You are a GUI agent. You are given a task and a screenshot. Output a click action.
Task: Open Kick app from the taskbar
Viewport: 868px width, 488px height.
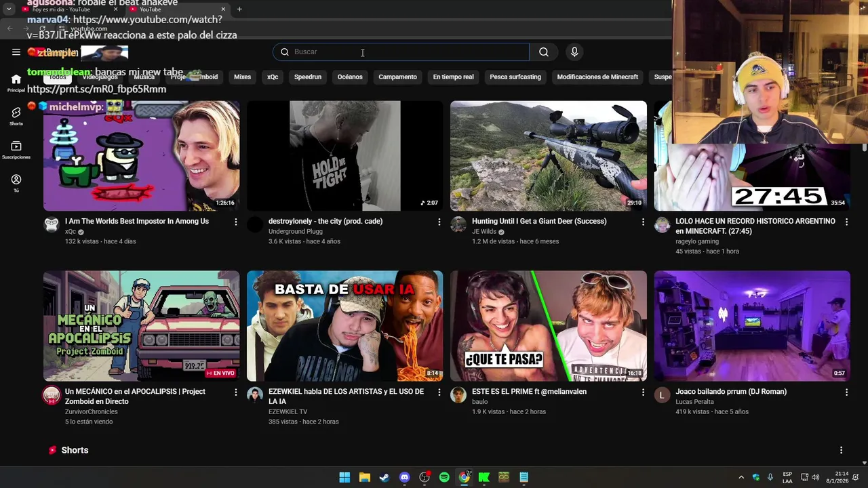coord(484,477)
